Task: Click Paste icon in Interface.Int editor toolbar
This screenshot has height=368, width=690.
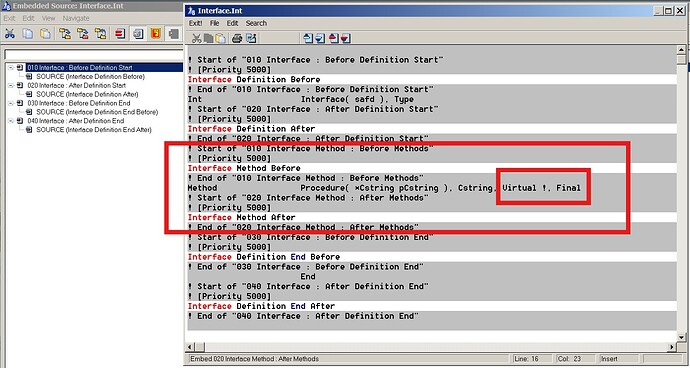Action: coord(220,39)
